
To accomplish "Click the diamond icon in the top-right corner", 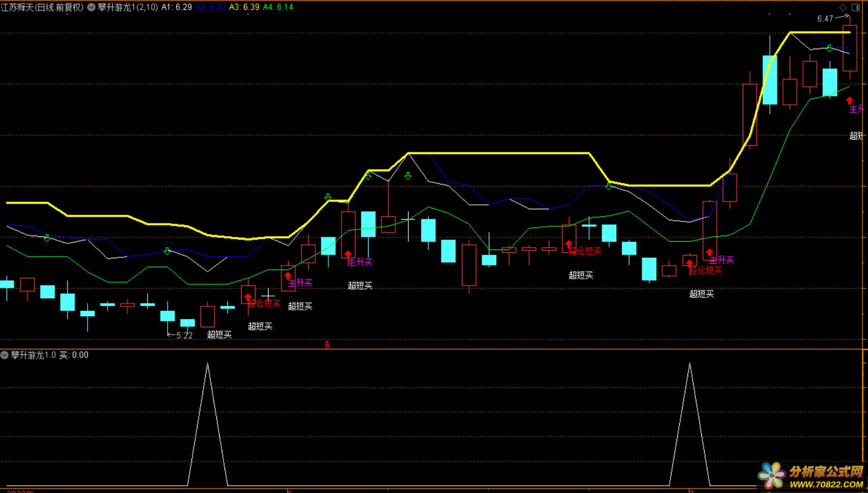I will coord(843,7).
